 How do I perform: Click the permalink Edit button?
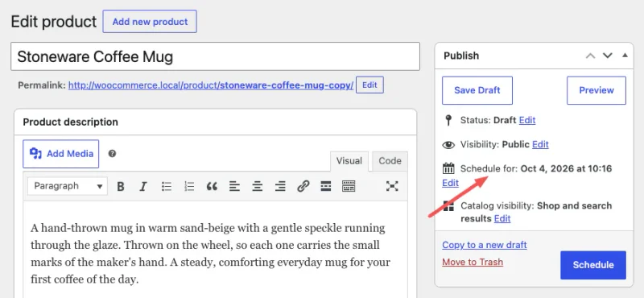coord(369,85)
